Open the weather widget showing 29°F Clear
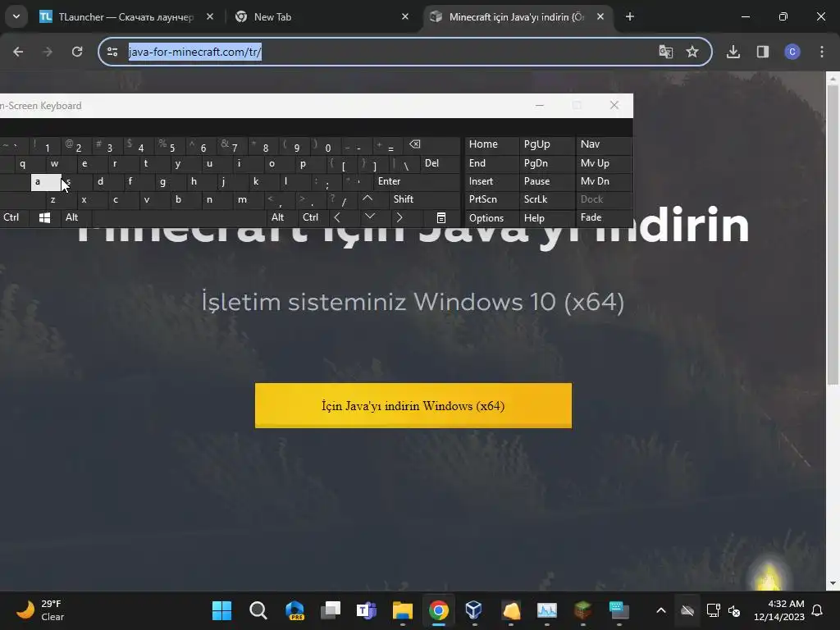Viewport: 840px width, 630px height. [40, 610]
